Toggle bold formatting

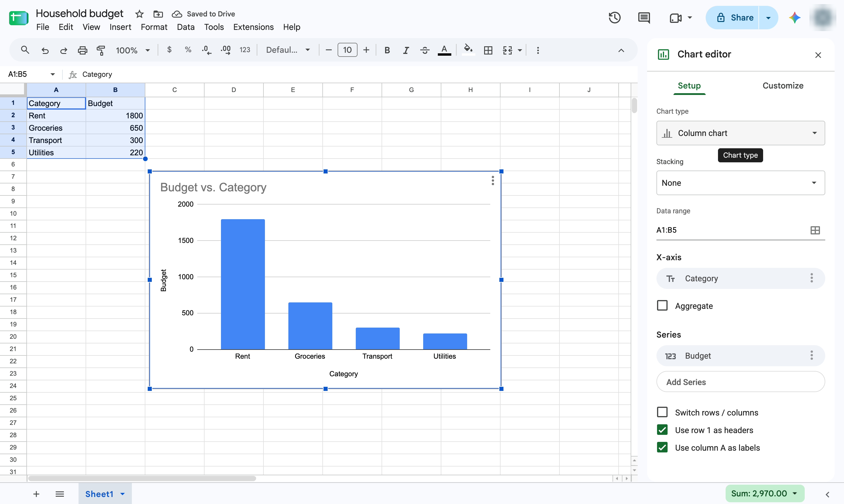tap(387, 50)
